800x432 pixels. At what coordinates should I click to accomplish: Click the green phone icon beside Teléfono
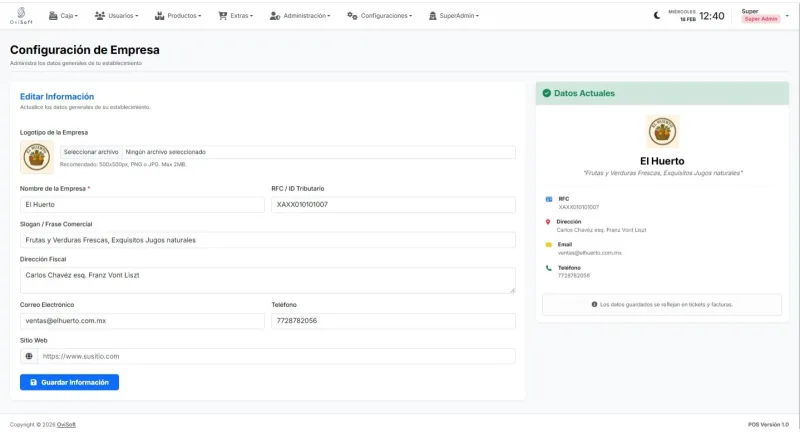click(x=548, y=268)
